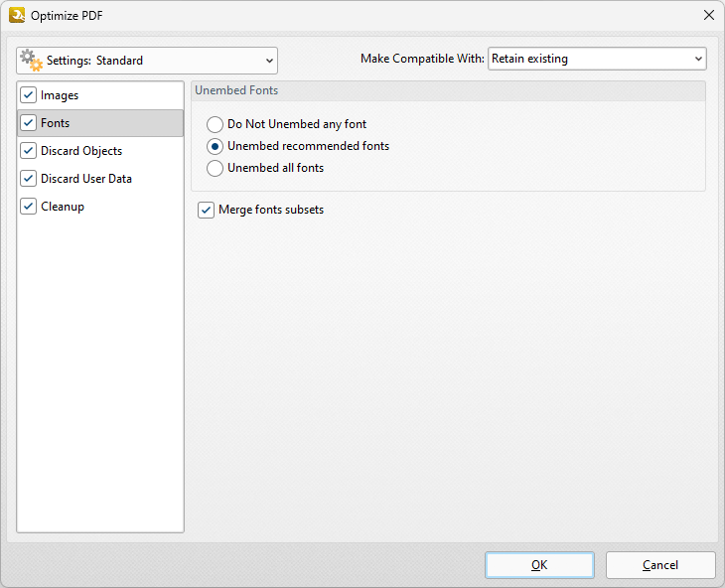The height and width of the screenshot is (588, 725).
Task: Close the Optimize PDF dialog
Action: [x=709, y=15]
